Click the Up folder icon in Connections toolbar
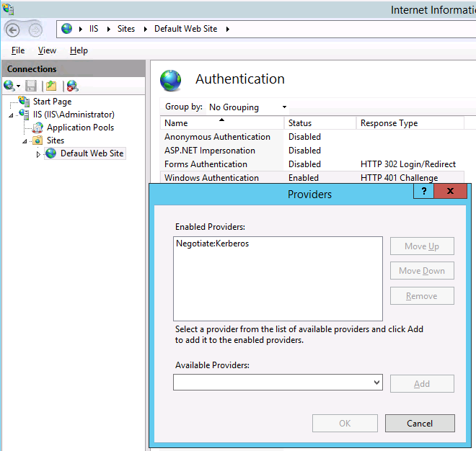476x451 pixels. point(51,86)
